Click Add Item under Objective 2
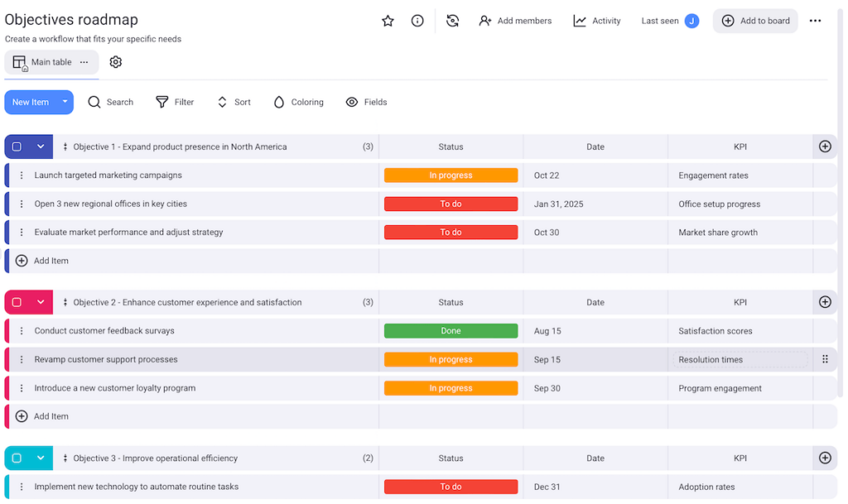 click(41, 416)
